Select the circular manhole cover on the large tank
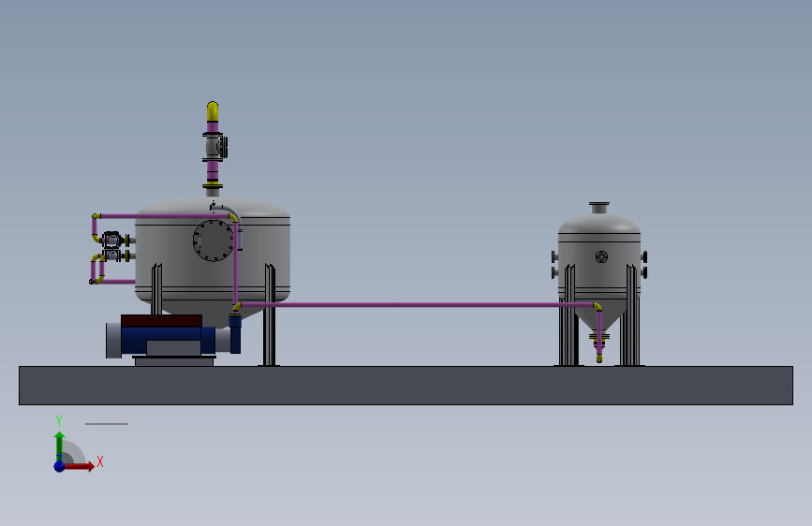 [214, 241]
